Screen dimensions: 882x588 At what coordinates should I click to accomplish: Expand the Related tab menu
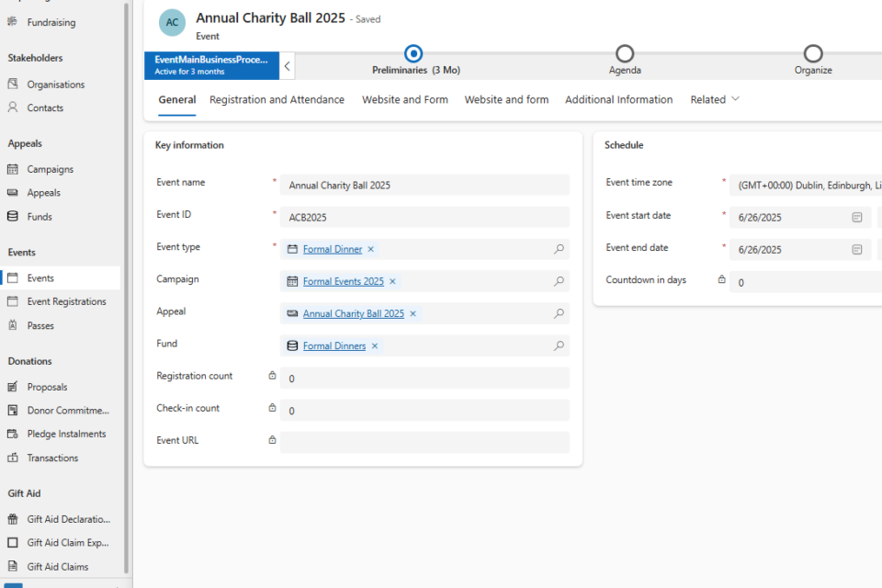[x=715, y=99]
